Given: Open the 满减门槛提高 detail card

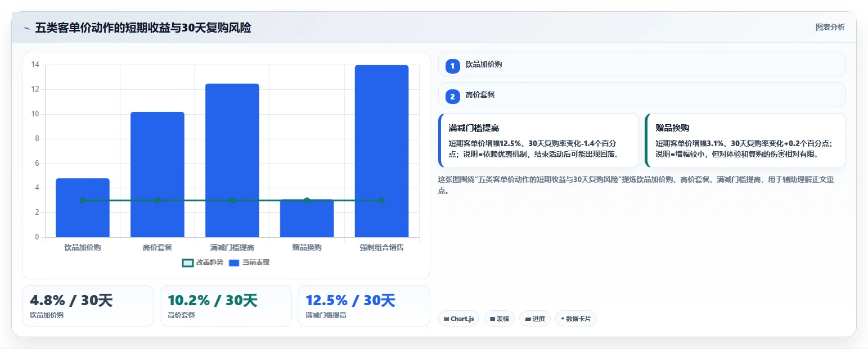Looking at the screenshot, I should coord(538,140).
